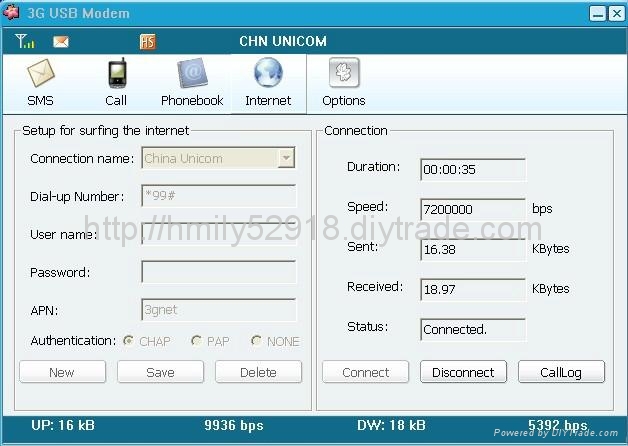Viewport: 628px width, 446px height.
Task: Minimize the 3G USB Modem window
Action: pyautogui.click(x=598, y=14)
